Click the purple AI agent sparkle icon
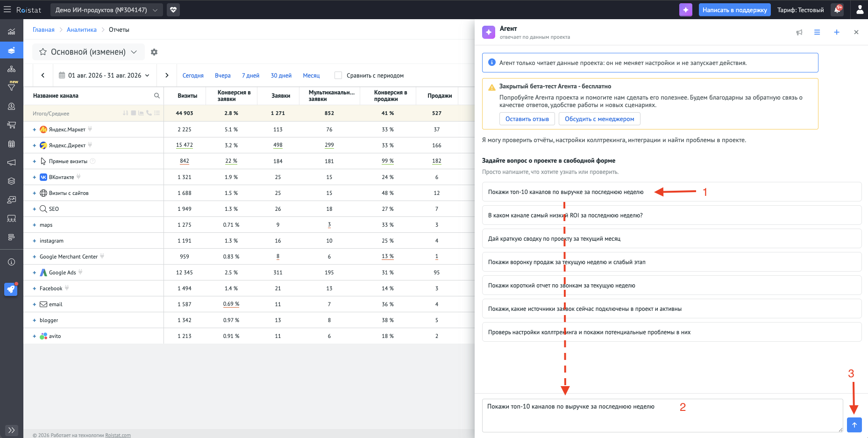Image resolution: width=868 pixels, height=438 pixels. coord(685,10)
